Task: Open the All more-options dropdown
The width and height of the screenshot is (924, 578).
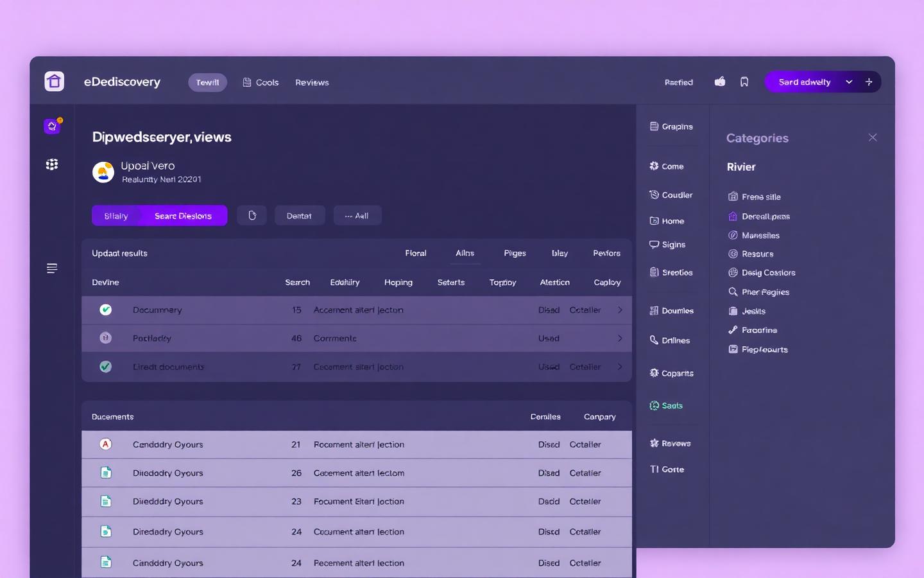Action: click(357, 216)
